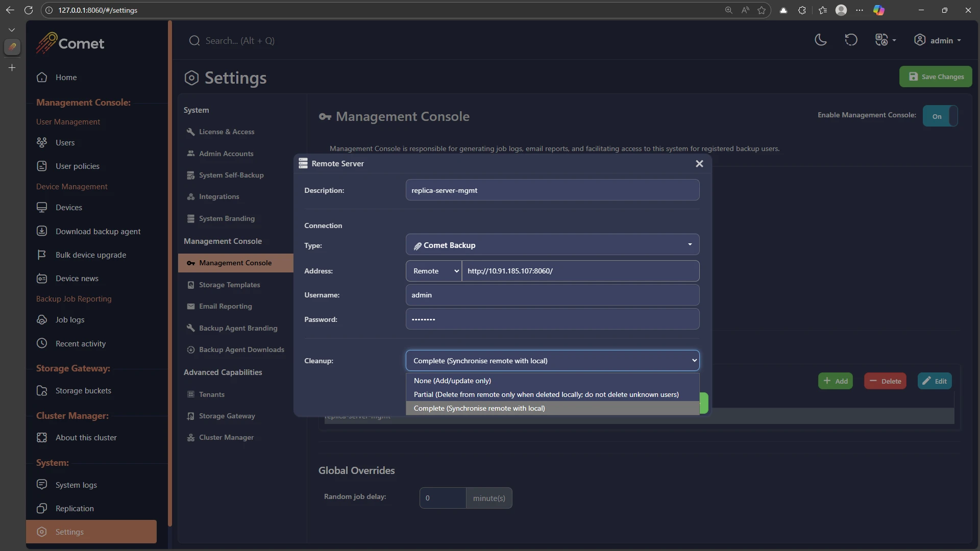The width and height of the screenshot is (980, 551).
Task: Click the System logs icon
Action: 42,485
